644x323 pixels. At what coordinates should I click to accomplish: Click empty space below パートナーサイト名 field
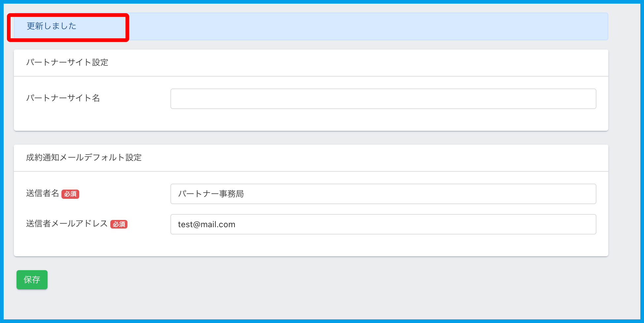(383, 120)
